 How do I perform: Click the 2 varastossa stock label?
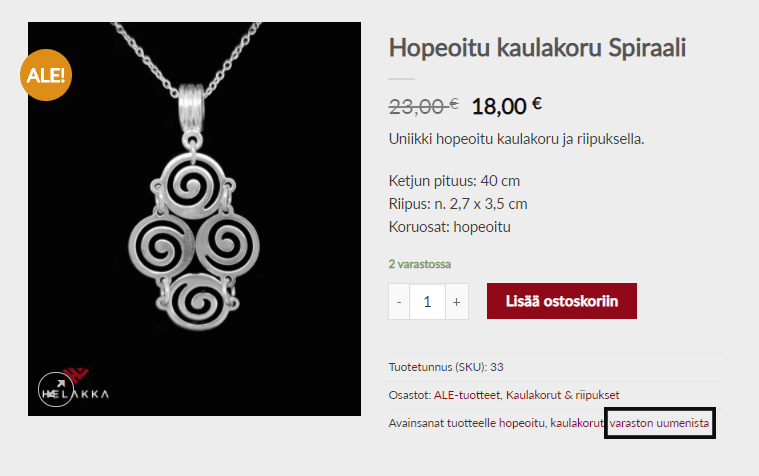(420, 264)
